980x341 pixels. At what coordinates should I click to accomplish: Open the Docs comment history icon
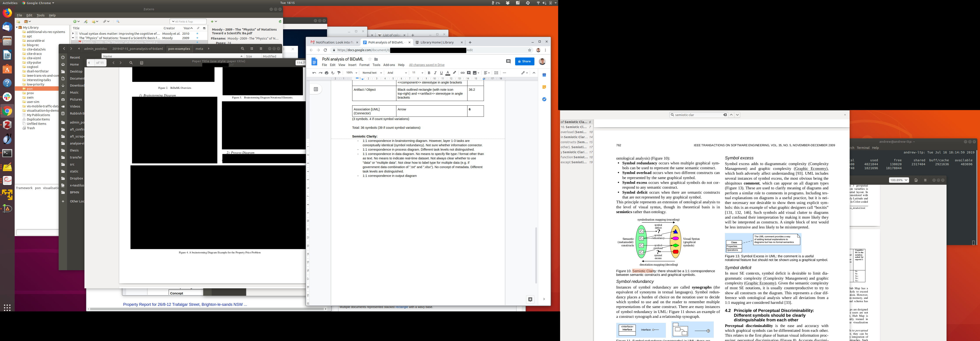(508, 61)
